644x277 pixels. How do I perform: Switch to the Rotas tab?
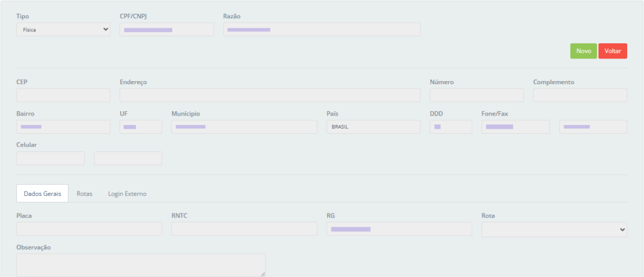84,193
